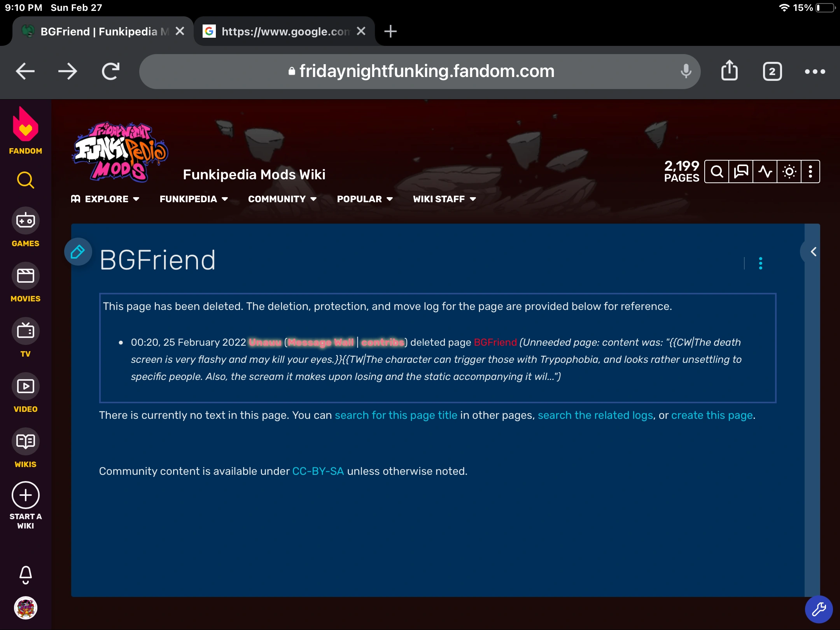
Task: Open admin tools via the wrench icon
Action: pyautogui.click(x=819, y=609)
